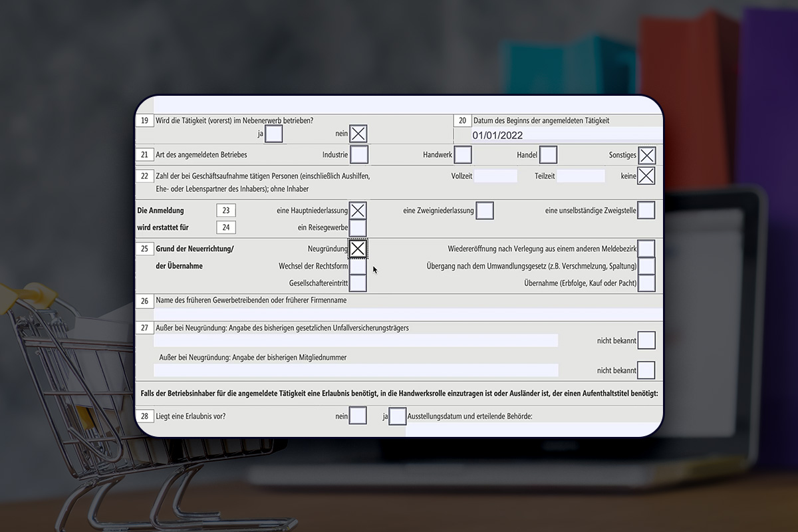Click field number 24 label box
Screen dimensions: 798x532
click(x=226, y=227)
